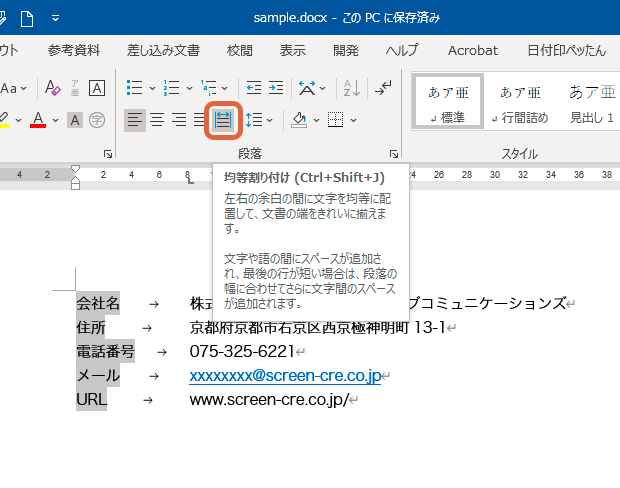Open highlight color dropdown arrow
Image resolution: width=620 pixels, height=488 pixels.
click(x=18, y=120)
